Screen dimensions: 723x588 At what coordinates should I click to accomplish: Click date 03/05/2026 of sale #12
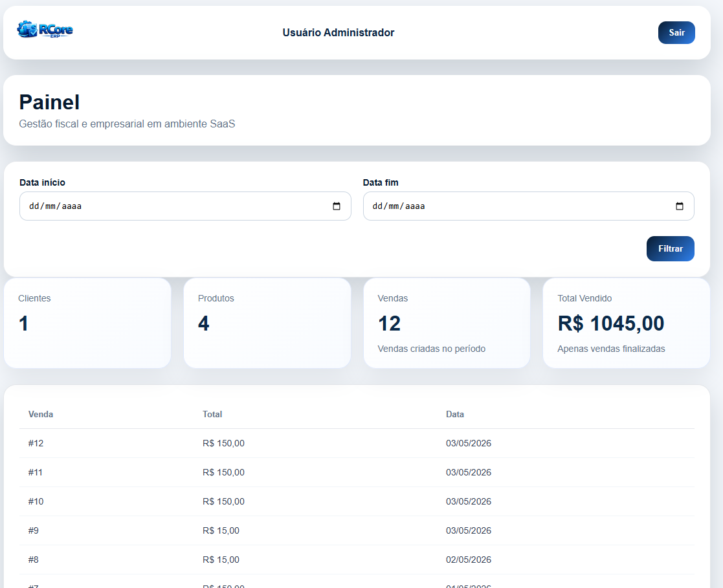(469, 443)
